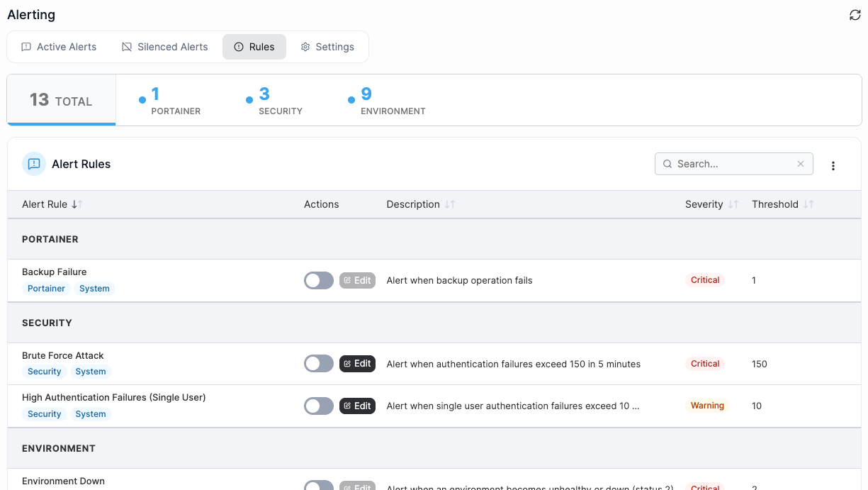Open the Settings tab

327,47
